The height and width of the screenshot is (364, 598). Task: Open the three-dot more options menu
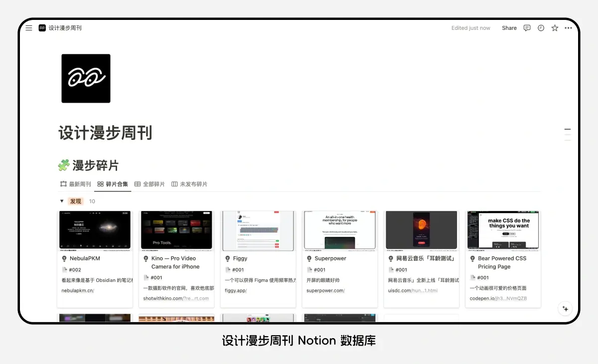568,28
